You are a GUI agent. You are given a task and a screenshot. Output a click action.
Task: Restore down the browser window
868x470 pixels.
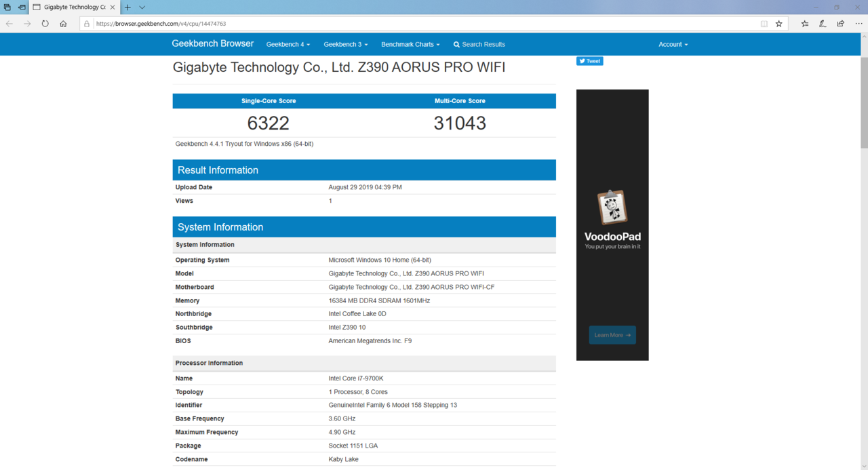click(836, 7)
